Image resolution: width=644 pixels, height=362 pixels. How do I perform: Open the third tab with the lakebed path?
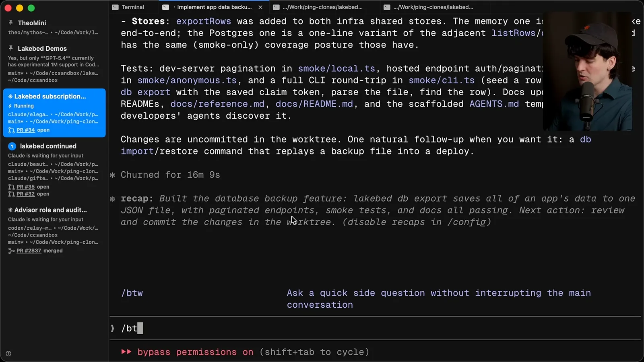pos(318,7)
